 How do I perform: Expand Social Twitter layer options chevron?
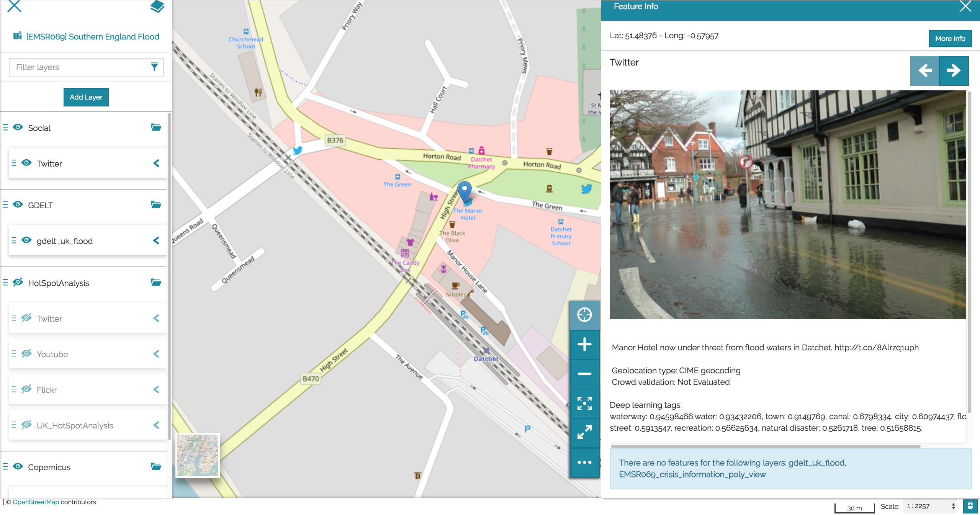[156, 163]
